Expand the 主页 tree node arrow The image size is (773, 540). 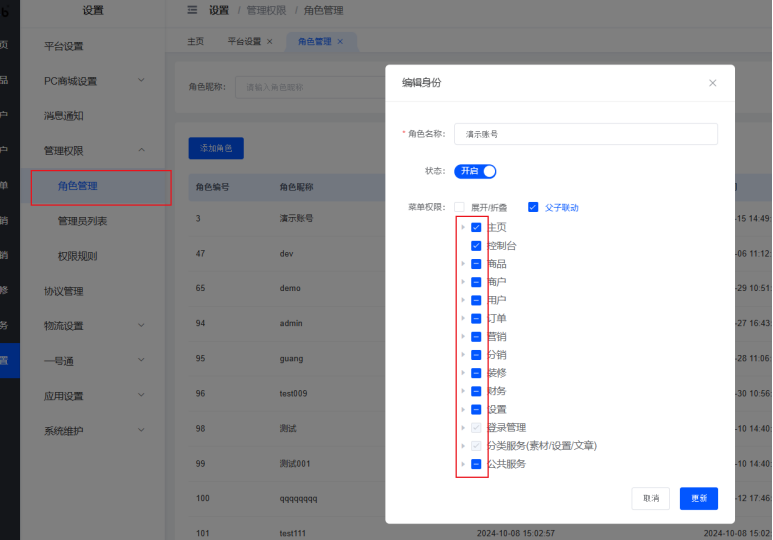463,227
